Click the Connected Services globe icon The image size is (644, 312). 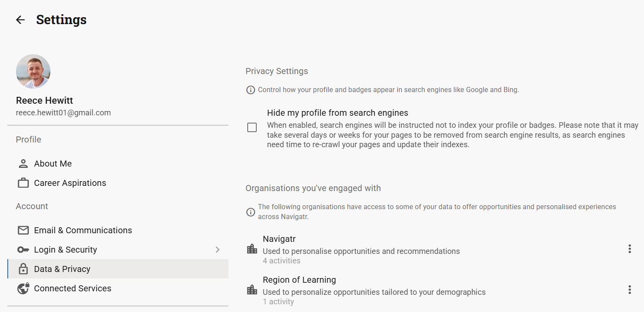point(23,288)
